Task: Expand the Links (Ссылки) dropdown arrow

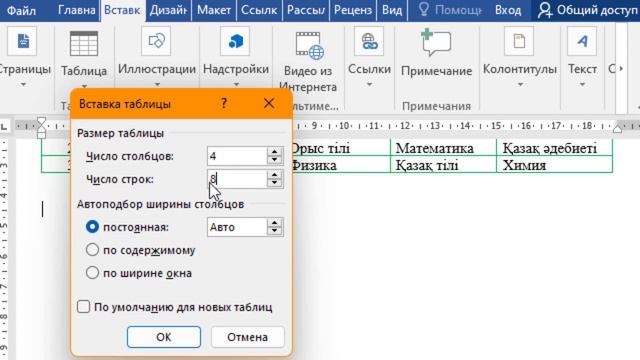Action: click(369, 84)
